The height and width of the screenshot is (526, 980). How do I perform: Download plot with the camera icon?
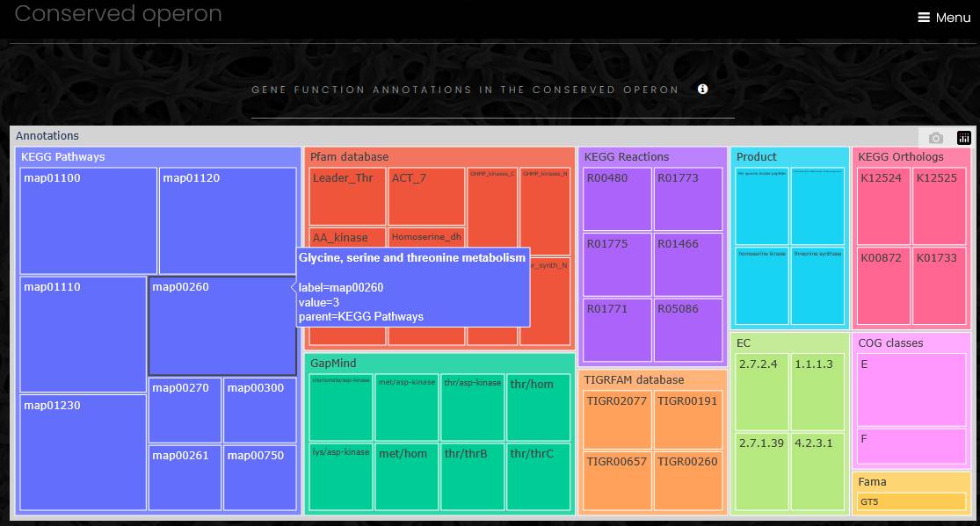click(x=936, y=138)
